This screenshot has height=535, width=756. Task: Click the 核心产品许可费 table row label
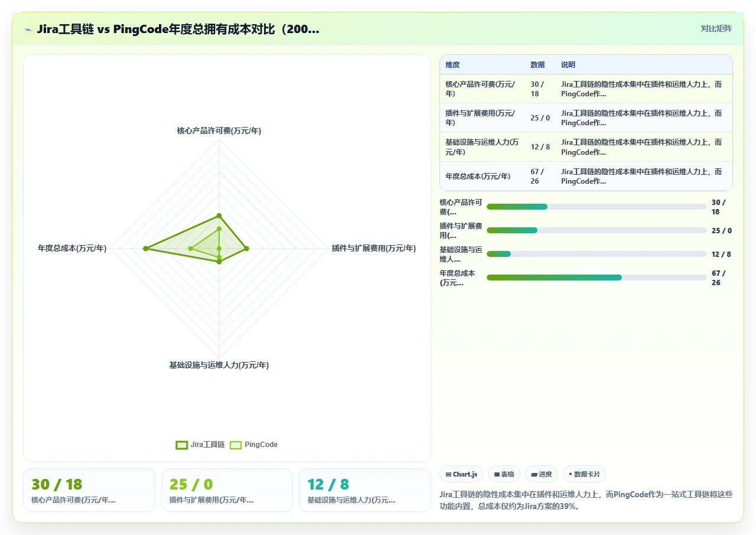point(481,89)
